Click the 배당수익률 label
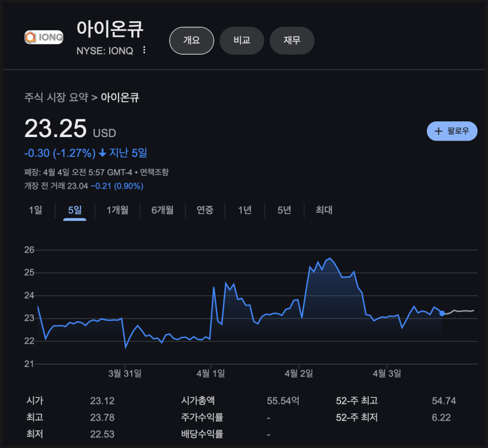 pyautogui.click(x=202, y=434)
